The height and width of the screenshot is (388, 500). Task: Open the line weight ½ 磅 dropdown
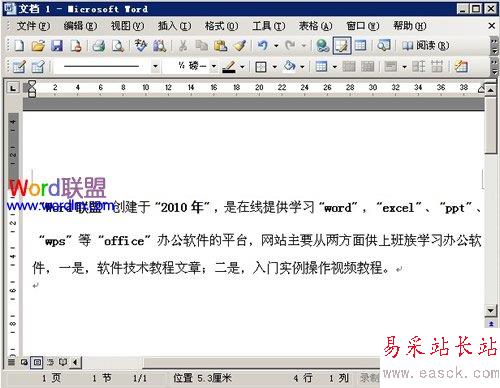(214, 66)
